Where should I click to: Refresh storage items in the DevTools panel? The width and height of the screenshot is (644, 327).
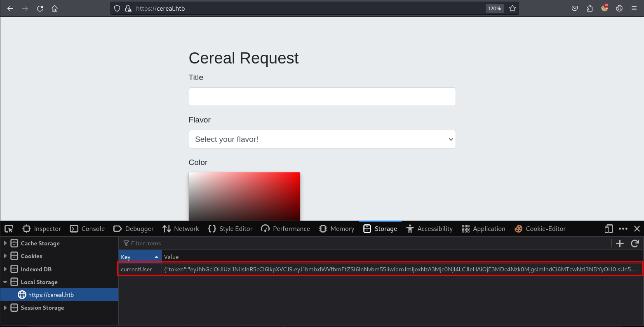pos(635,244)
